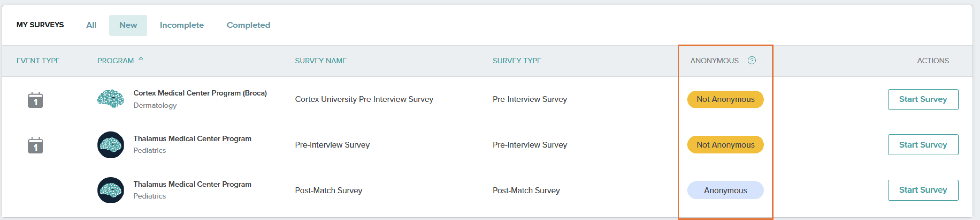Start the Post-Match Survey
980x220 pixels.
[923, 190]
